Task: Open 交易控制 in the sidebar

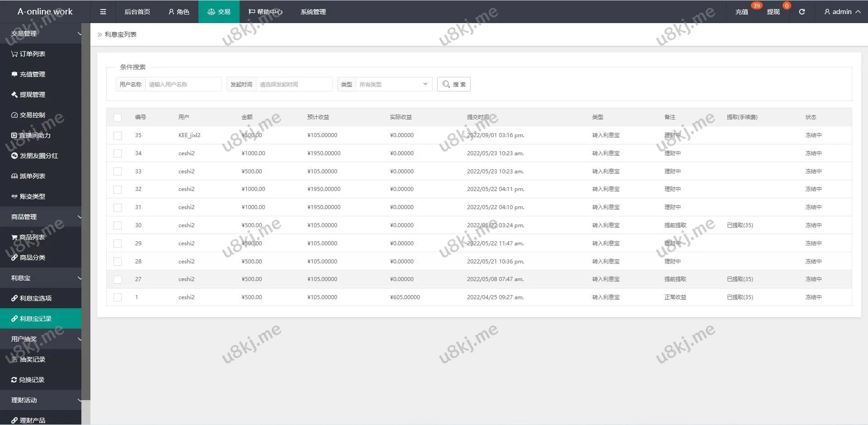Action: (32, 115)
